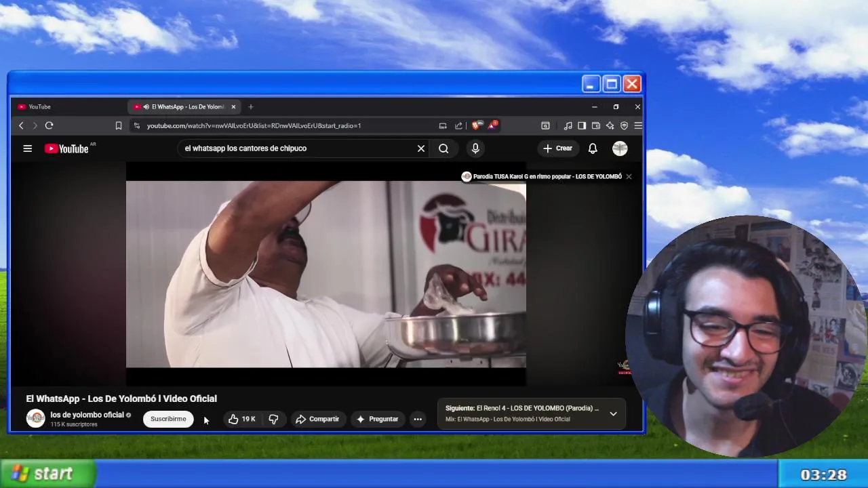The width and height of the screenshot is (868, 488).
Task: Open the Crear create button
Action: [557, 148]
